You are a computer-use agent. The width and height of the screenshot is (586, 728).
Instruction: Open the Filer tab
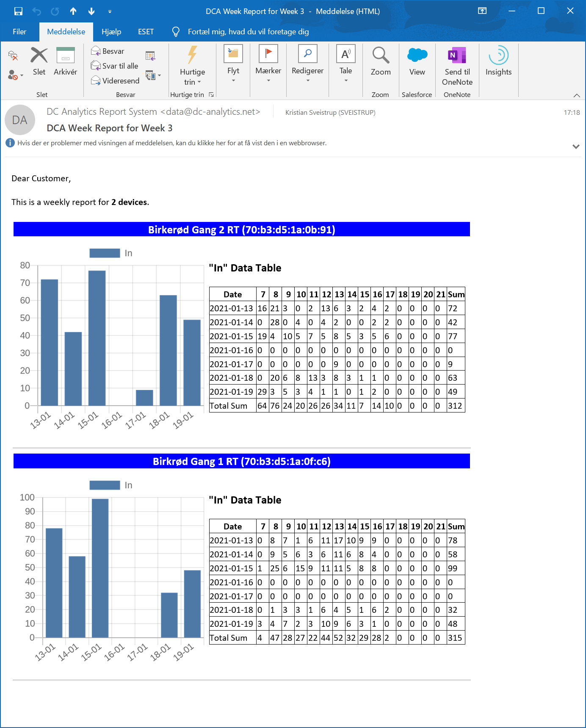(x=19, y=32)
